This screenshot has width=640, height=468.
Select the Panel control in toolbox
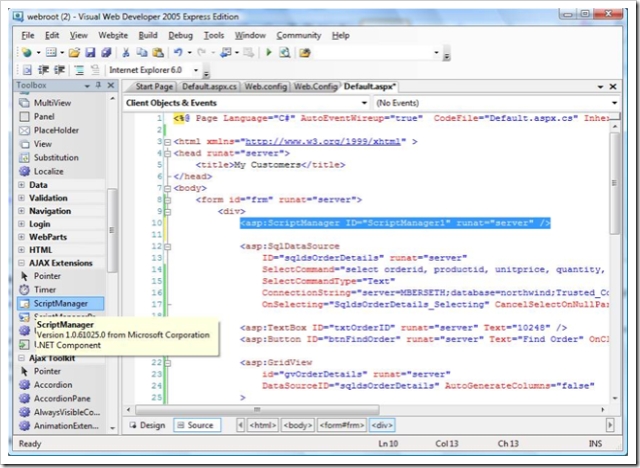coord(60,117)
